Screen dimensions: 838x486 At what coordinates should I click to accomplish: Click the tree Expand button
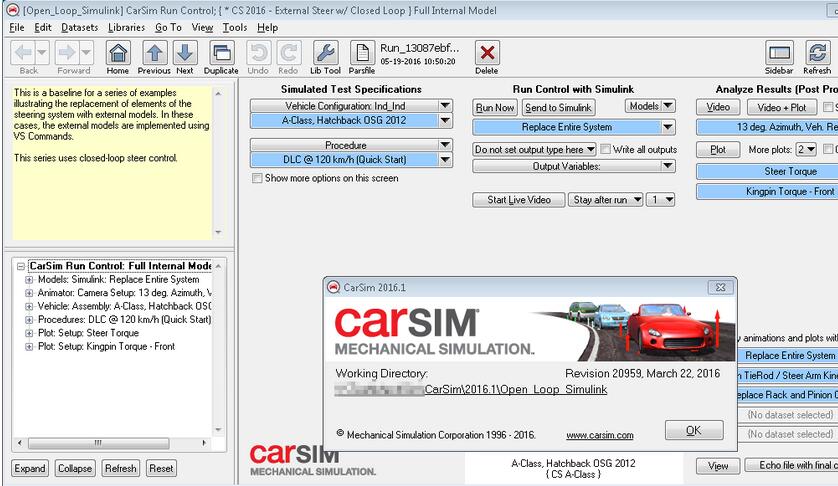(30, 468)
